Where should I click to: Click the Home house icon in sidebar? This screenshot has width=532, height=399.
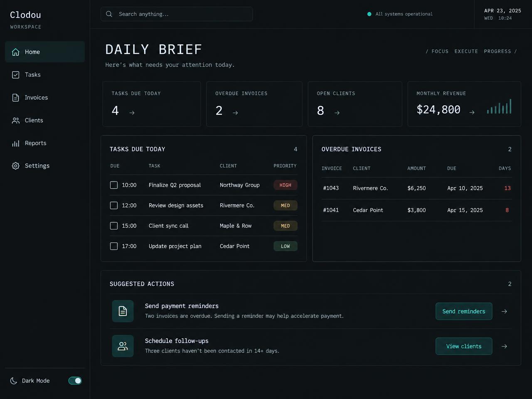pos(16,52)
